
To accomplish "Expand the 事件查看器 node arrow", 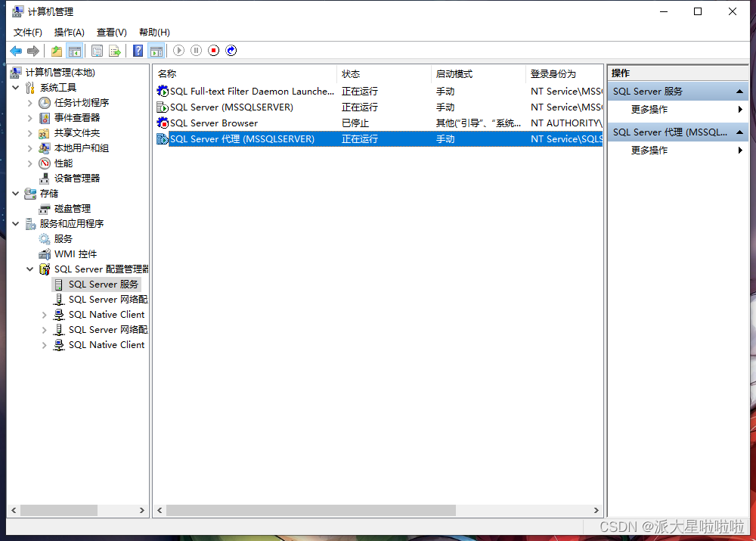I will [30, 118].
